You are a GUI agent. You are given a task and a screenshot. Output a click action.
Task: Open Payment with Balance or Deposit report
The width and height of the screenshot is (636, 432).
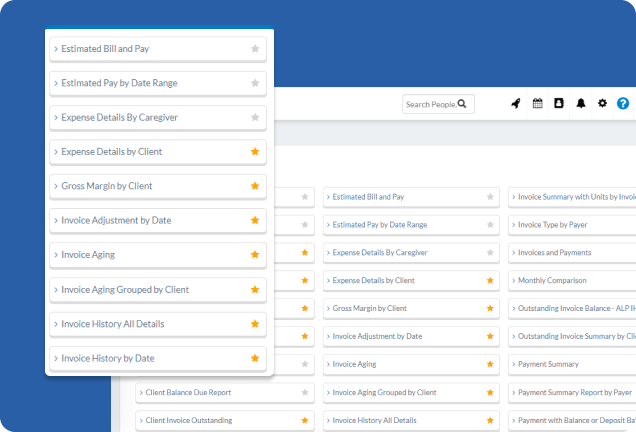[x=577, y=420]
